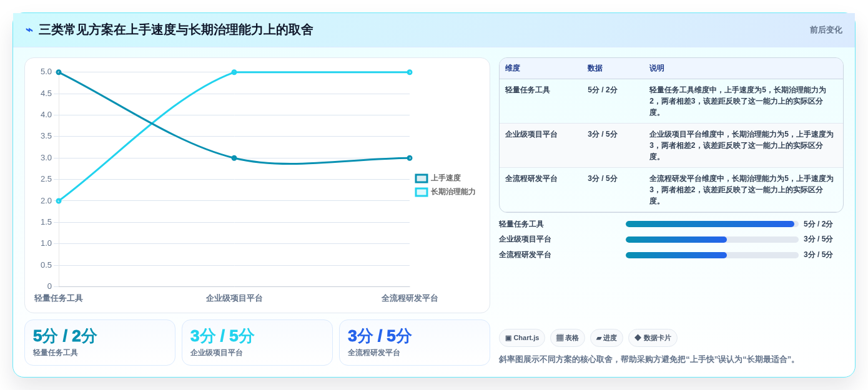Screen dimensions: 868x390
Task: Click the 上手速度 legend label
Action: pos(446,178)
